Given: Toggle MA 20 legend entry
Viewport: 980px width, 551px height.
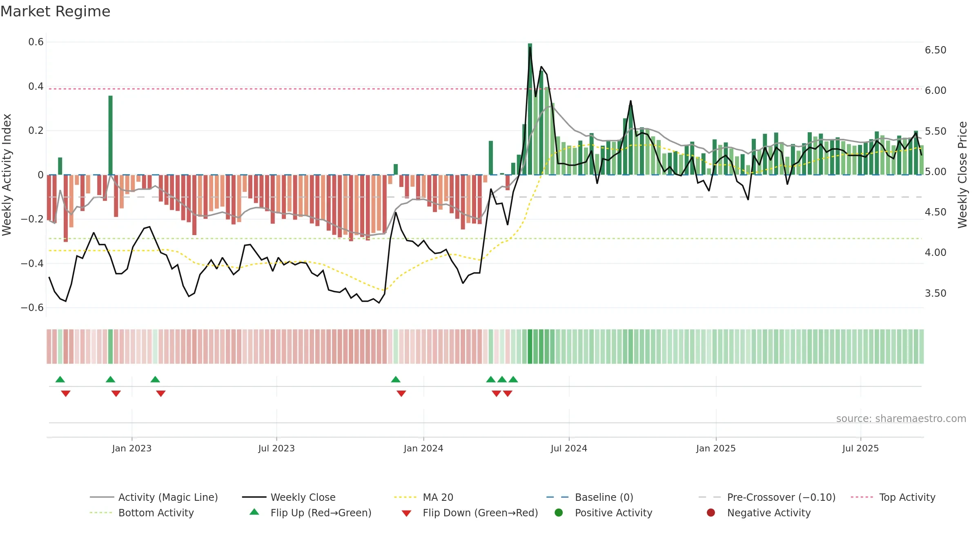Looking at the screenshot, I should tap(423, 497).
